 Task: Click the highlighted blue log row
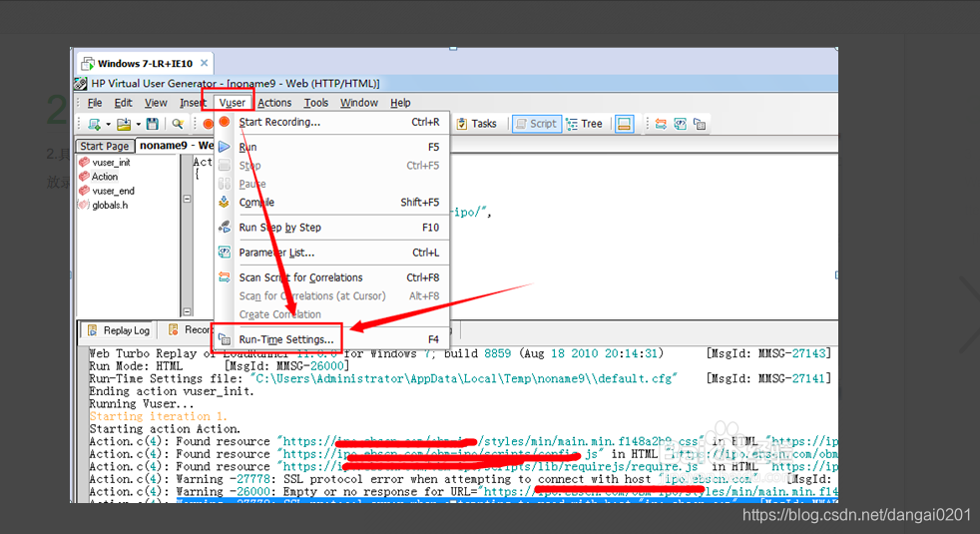click(x=506, y=501)
